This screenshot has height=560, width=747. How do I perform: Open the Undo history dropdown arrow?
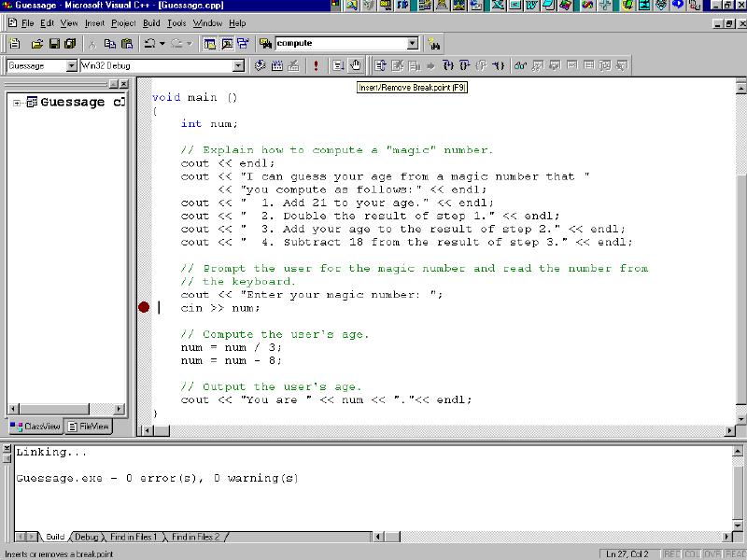[162, 44]
